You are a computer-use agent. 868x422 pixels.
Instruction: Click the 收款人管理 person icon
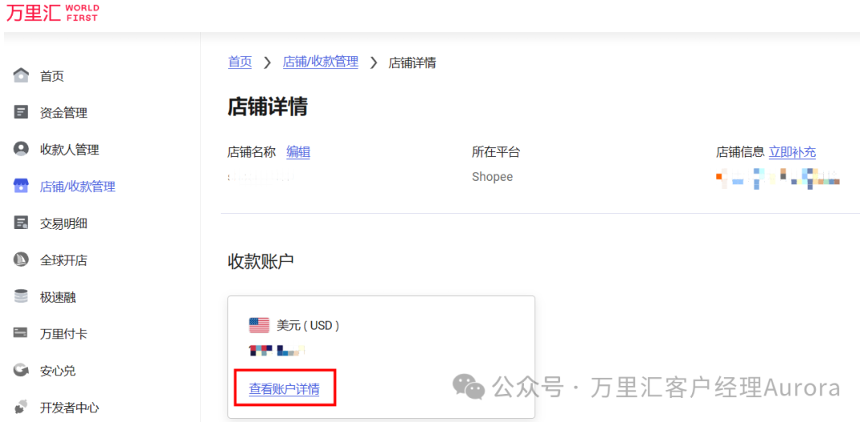(x=21, y=149)
